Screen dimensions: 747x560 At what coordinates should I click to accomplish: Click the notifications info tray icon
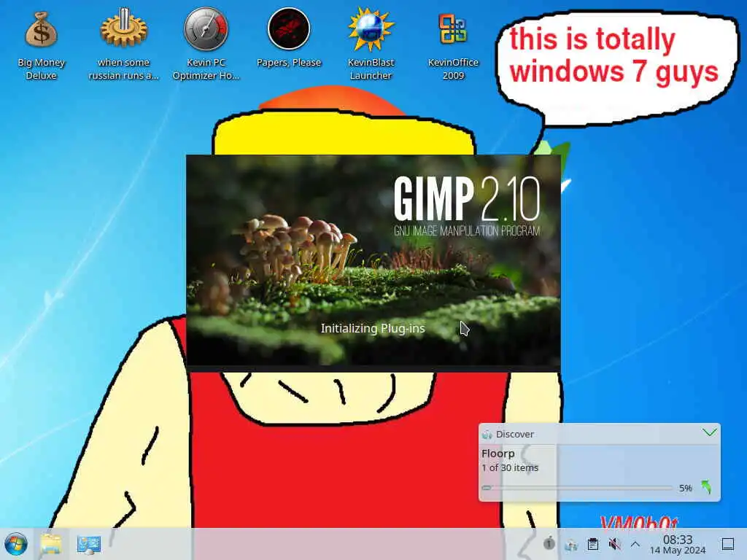(549, 543)
